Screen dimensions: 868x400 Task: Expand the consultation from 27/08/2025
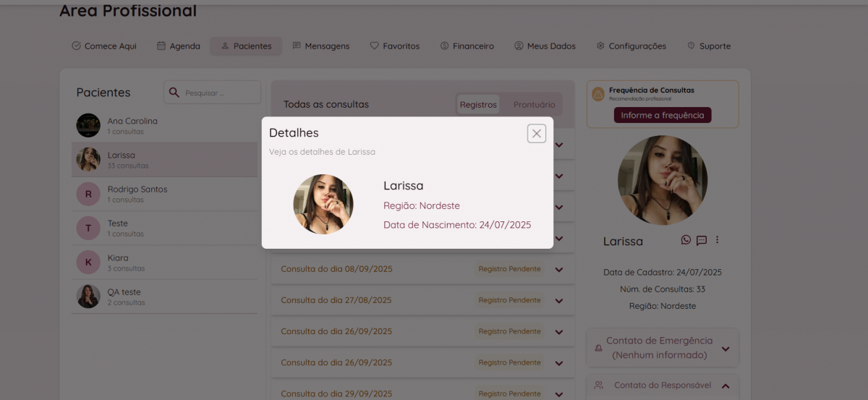[558, 300]
